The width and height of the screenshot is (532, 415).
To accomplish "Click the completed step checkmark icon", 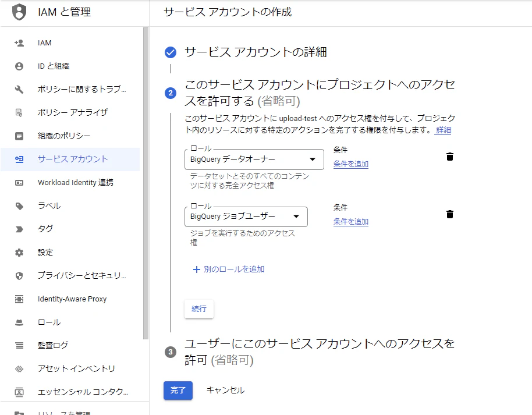I will [171, 52].
